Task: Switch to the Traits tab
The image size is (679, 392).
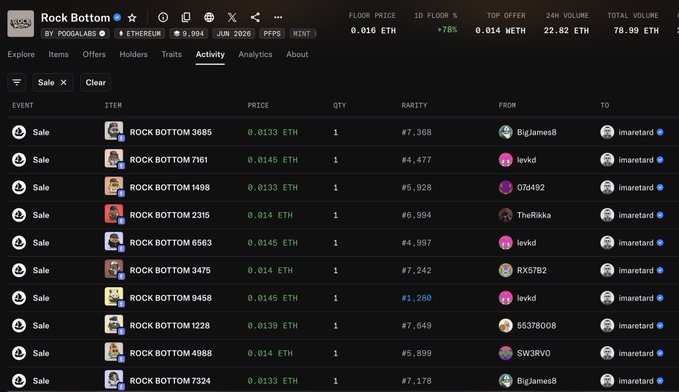Action: click(171, 55)
